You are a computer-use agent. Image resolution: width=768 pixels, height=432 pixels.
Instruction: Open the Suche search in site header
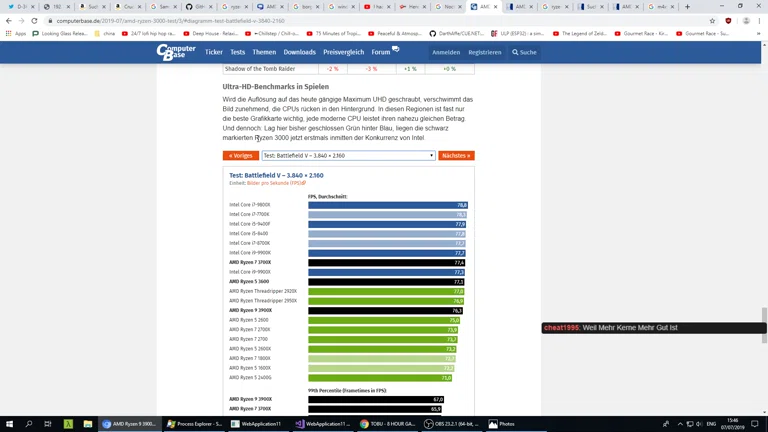[x=525, y=52]
